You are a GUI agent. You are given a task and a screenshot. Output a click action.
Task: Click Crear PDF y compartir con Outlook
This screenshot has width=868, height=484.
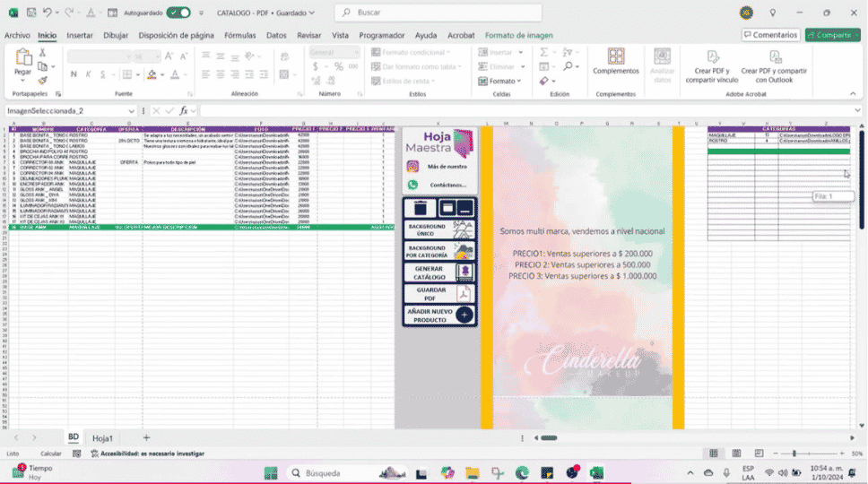(x=774, y=66)
